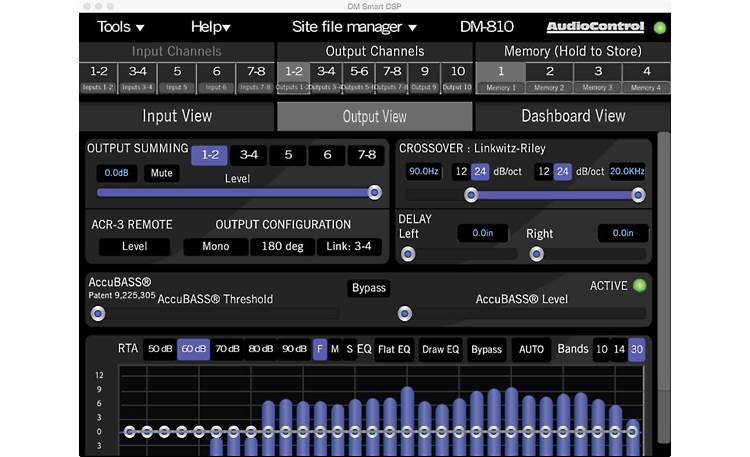Click the green connection status indicator
The height and width of the screenshot is (457, 750).
[660, 28]
